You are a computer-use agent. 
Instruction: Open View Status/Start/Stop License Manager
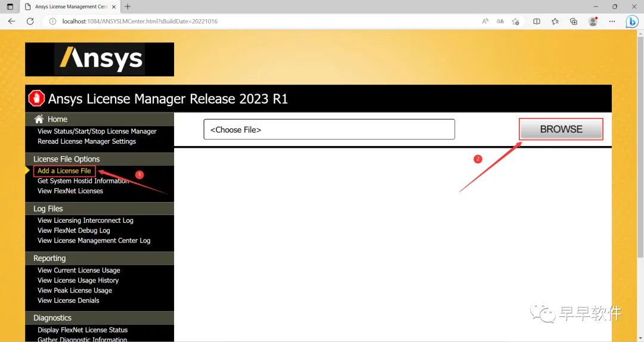97,132
